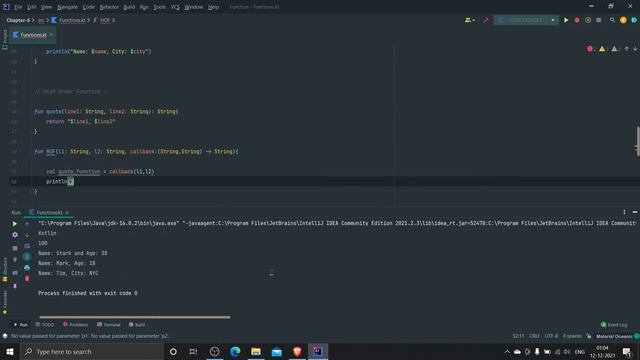Click Run panel options three-dot icon
Viewport: 640px width, 360px height.
pos(624,212)
